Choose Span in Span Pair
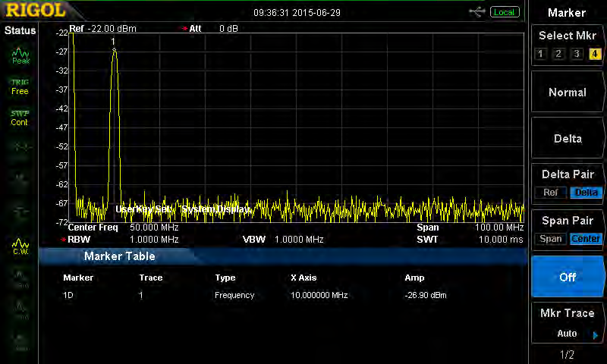Viewport: 607px width, 364px height. (551, 239)
